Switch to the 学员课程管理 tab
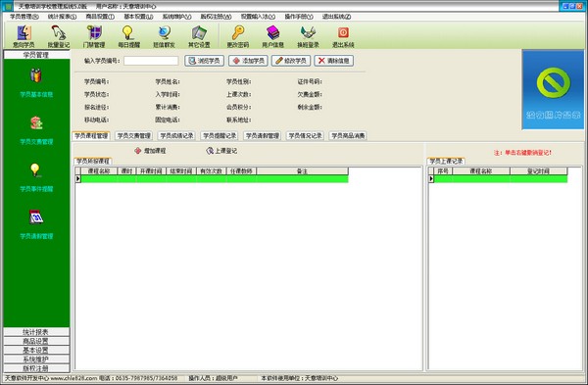Viewport: 588px width, 385px height. click(x=91, y=136)
